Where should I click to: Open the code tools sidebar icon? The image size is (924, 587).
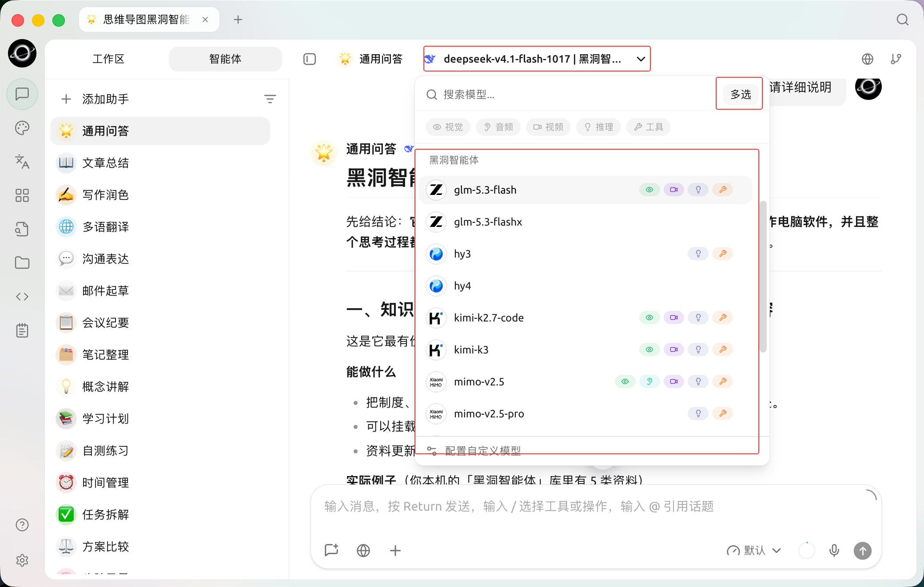click(x=22, y=297)
